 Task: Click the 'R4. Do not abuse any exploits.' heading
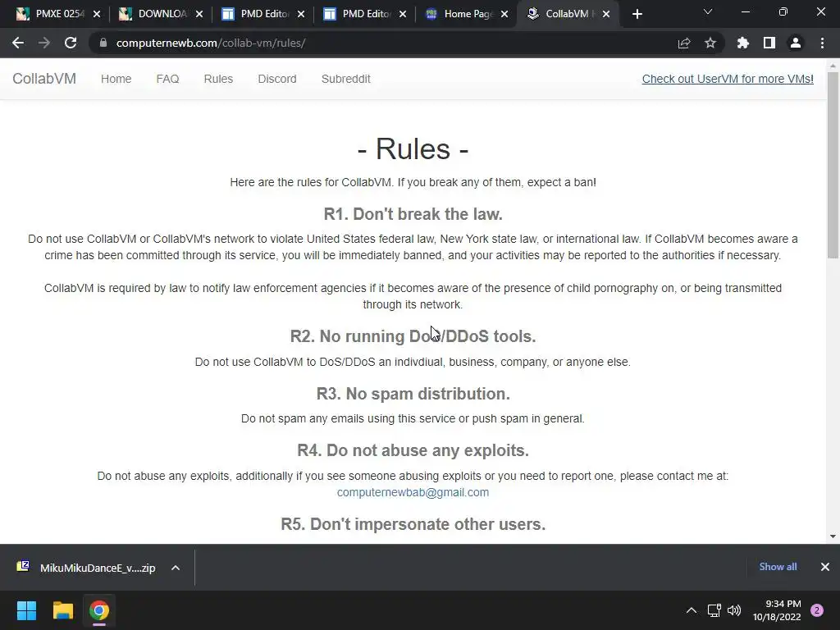tap(413, 450)
